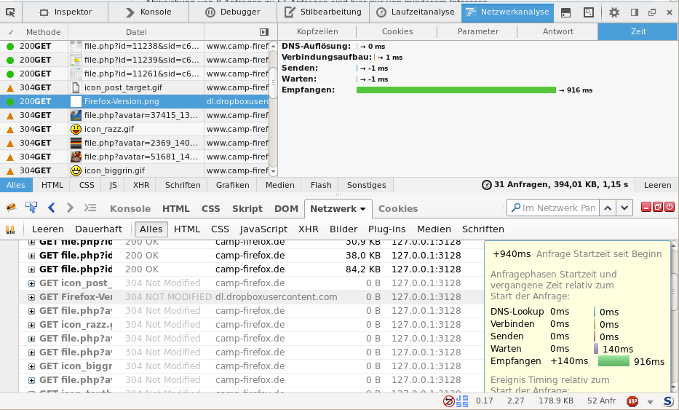This screenshot has height=410, width=679.
Task: Click the element picker icon beside Inspektor
Action: [13, 12]
